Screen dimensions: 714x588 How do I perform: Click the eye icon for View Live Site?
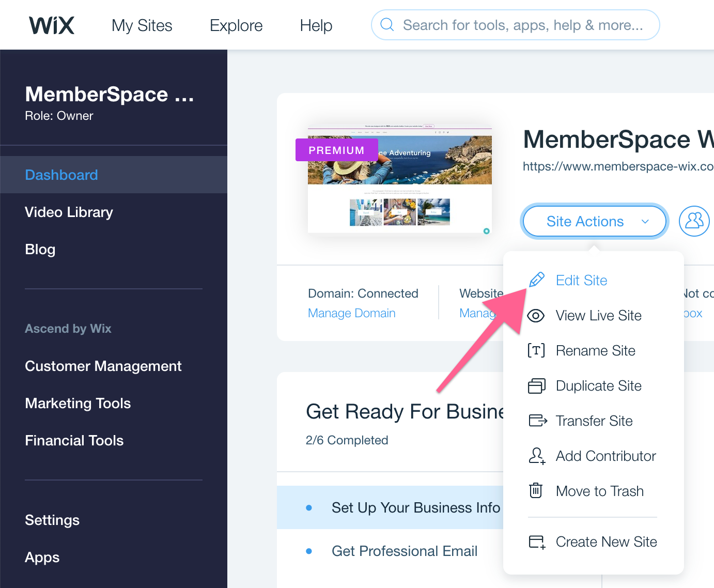click(536, 315)
